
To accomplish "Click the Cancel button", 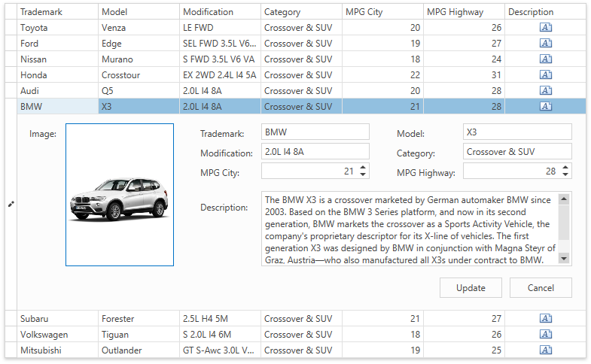I will pos(541,288).
